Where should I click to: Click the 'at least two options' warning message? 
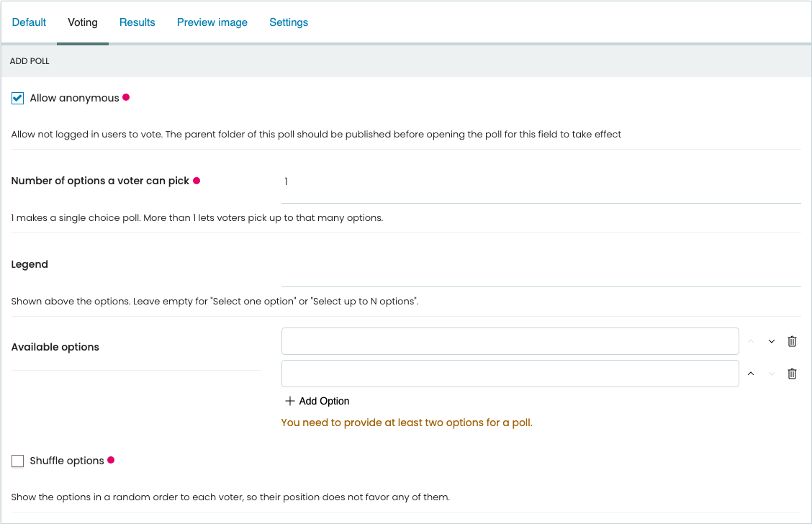(407, 423)
